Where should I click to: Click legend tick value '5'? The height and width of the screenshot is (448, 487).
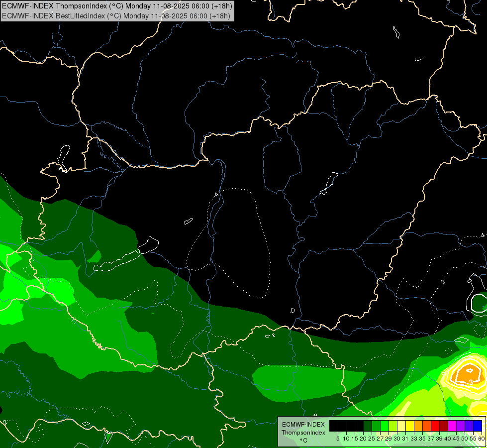pyautogui.click(x=338, y=439)
